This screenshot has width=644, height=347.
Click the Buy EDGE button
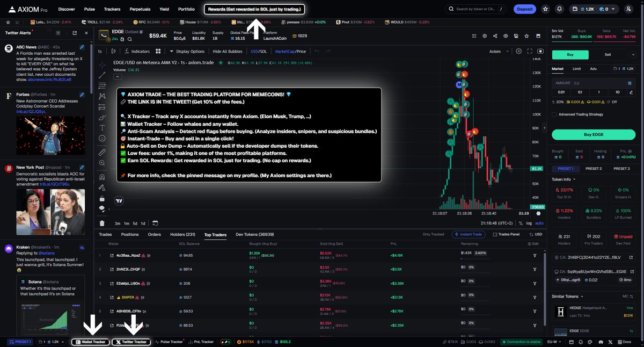tap(594, 134)
